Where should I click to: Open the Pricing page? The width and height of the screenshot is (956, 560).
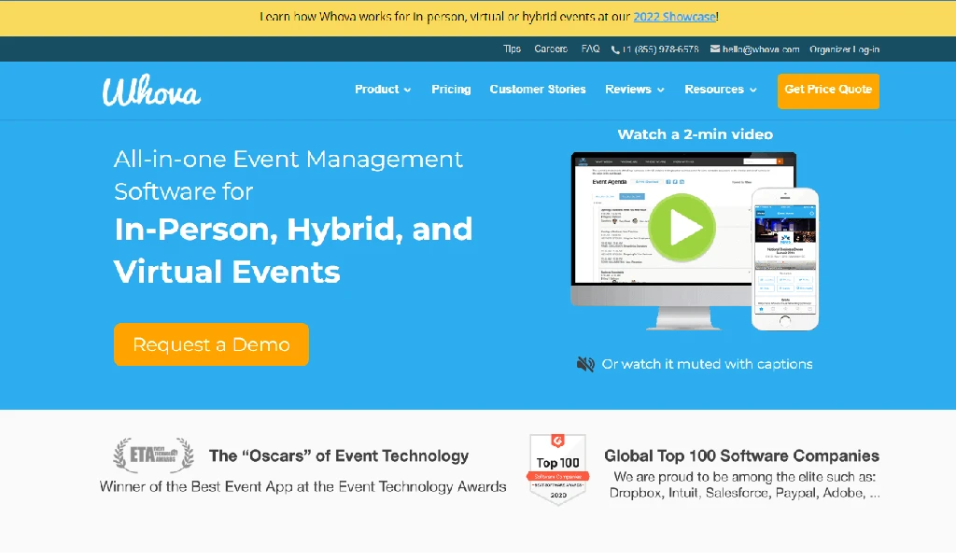coord(451,89)
